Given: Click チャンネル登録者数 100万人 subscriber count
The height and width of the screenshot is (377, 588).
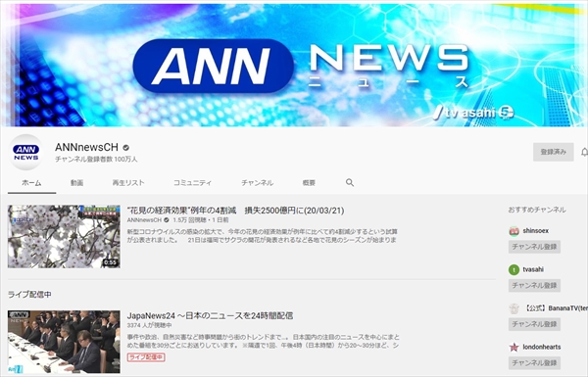Looking at the screenshot, I should pos(96,160).
